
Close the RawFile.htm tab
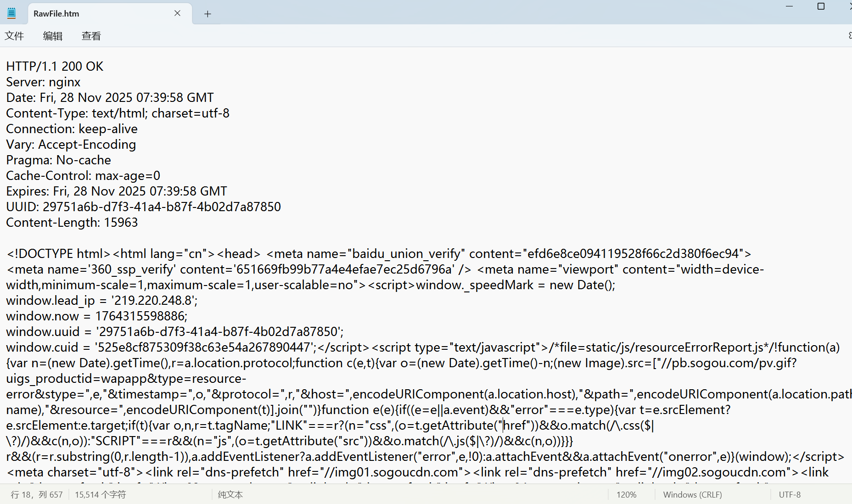pyautogui.click(x=177, y=13)
